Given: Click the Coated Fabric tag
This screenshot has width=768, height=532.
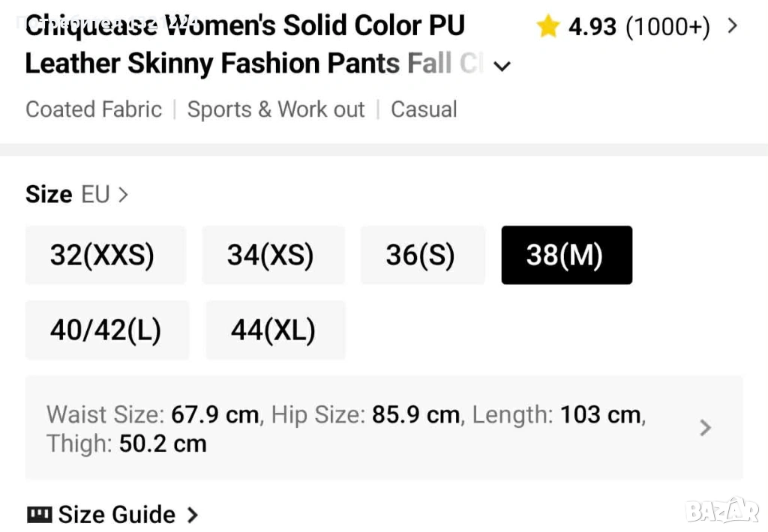Looking at the screenshot, I should coord(94,109).
